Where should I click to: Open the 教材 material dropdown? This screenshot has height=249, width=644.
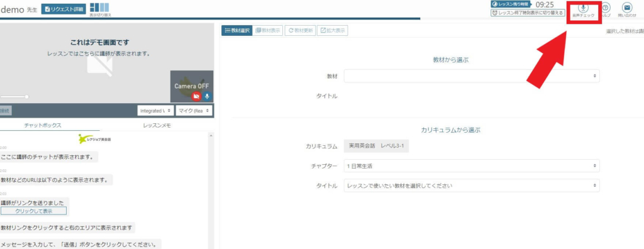(472, 76)
